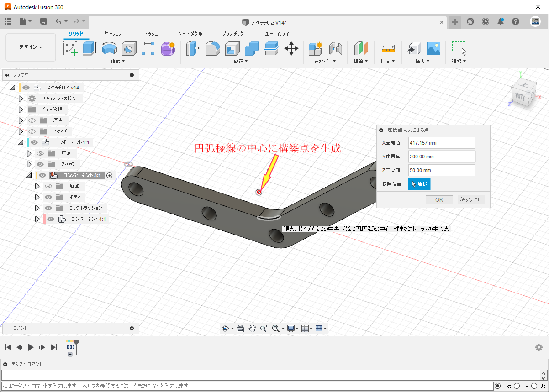549x392 pixels.
Task: Click the 選択 reference position button
Action: tap(419, 184)
